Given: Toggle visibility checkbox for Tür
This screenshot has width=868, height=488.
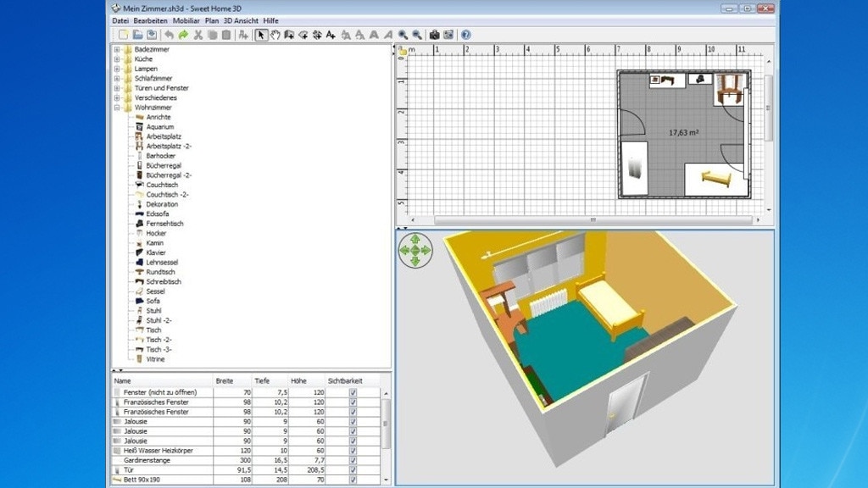Looking at the screenshot, I should click(x=353, y=469).
